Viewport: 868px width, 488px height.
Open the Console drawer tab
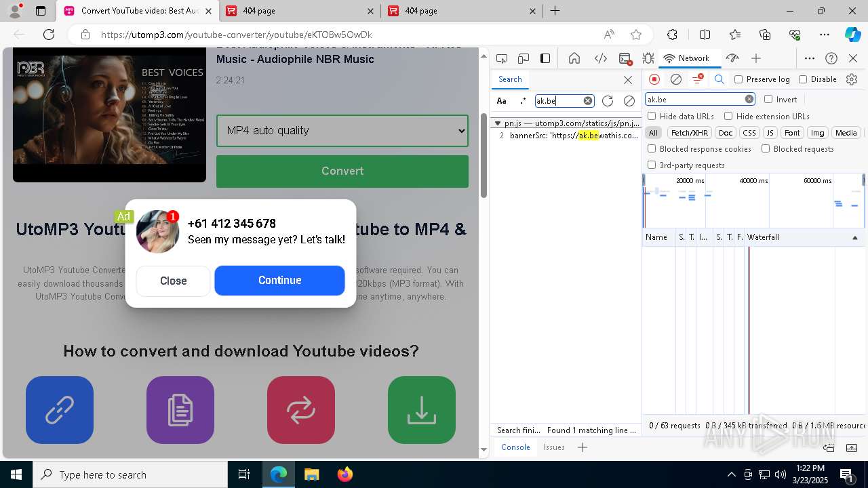(515, 447)
